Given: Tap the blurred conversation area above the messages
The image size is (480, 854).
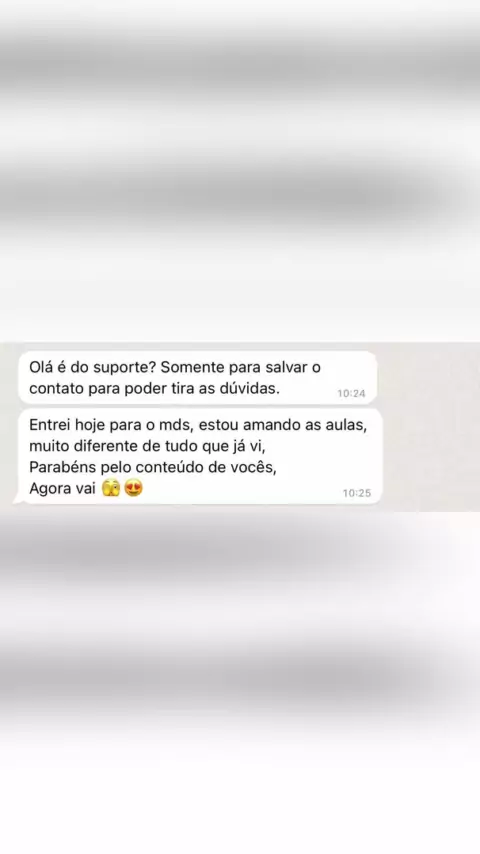Looking at the screenshot, I should 240,170.
